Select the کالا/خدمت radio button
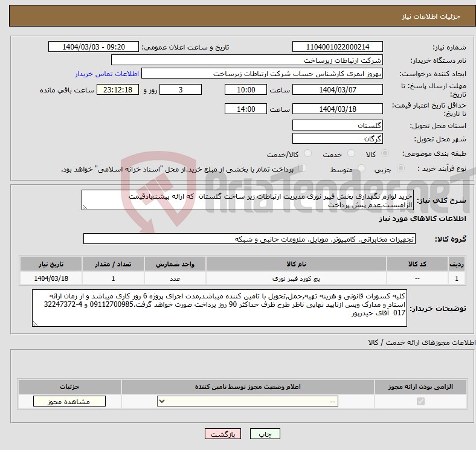Image resolution: width=476 pixels, height=450 pixels. click(x=308, y=153)
